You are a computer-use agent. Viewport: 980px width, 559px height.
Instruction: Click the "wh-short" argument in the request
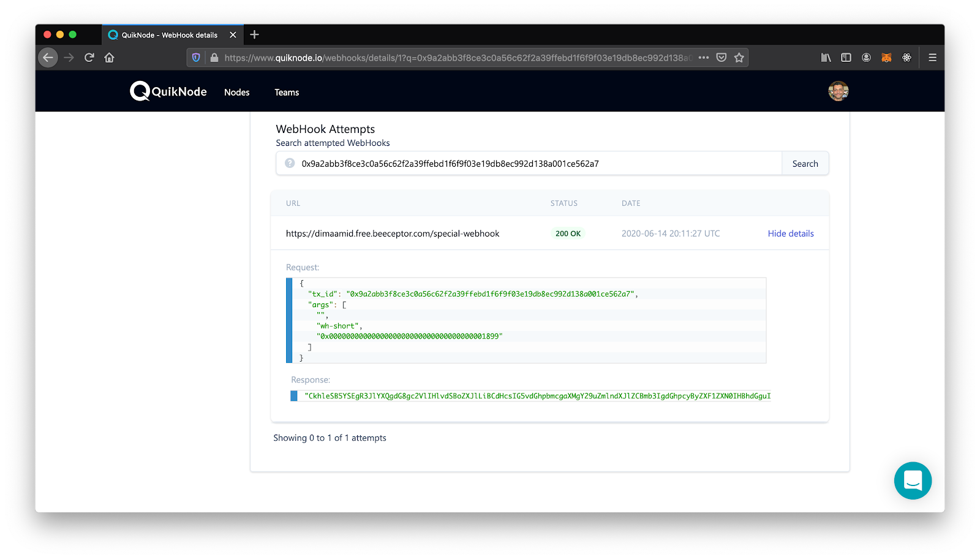click(x=339, y=326)
